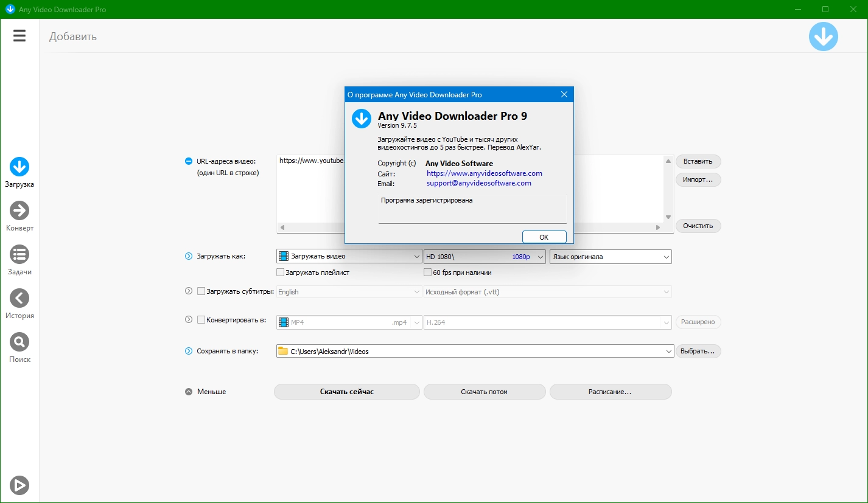This screenshot has width=868, height=503.
Task: Enable 60 fps при наличии checkbox
Action: point(428,272)
